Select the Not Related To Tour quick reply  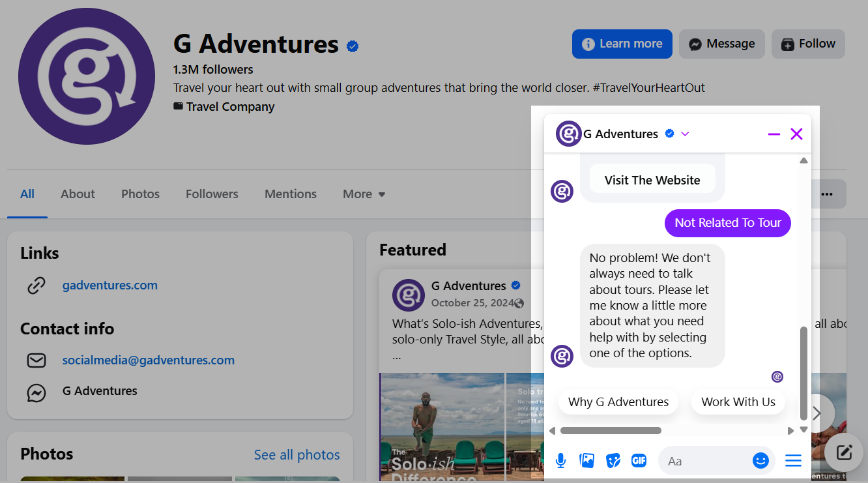click(x=727, y=223)
